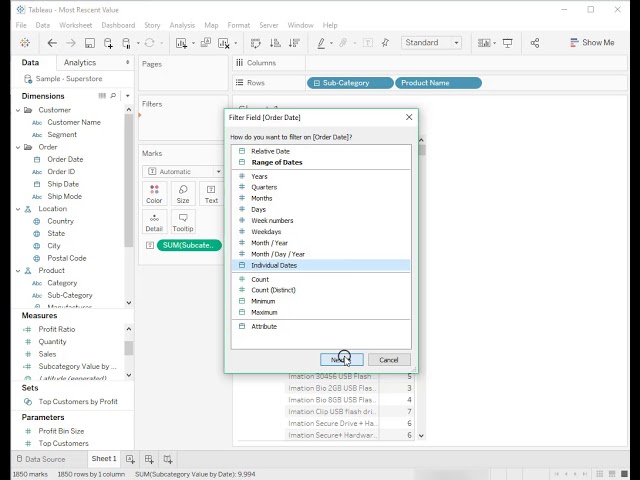This screenshot has width=640, height=480.
Task: Open the Worksheet menu
Action: (x=76, y=25)
